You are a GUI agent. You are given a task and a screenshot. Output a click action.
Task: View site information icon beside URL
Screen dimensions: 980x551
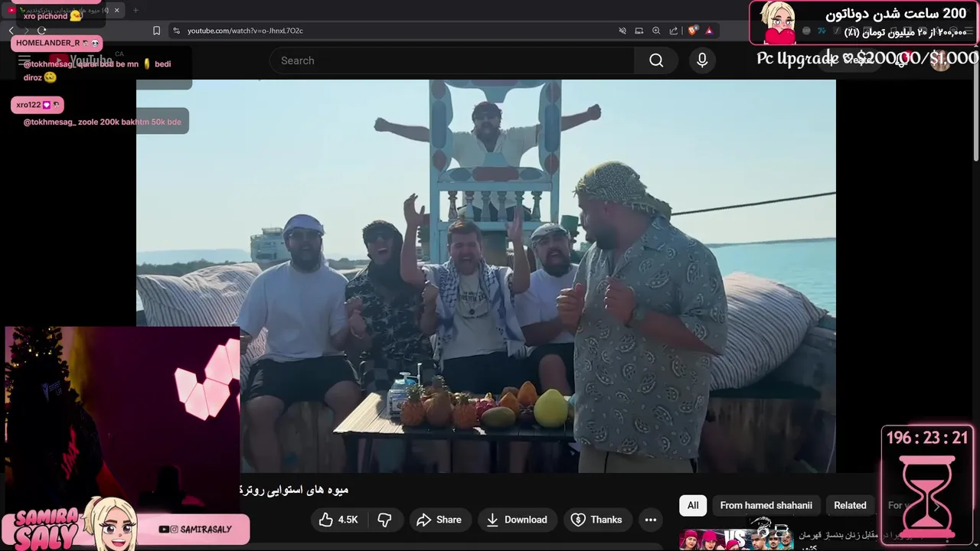(x=177, y=31)
